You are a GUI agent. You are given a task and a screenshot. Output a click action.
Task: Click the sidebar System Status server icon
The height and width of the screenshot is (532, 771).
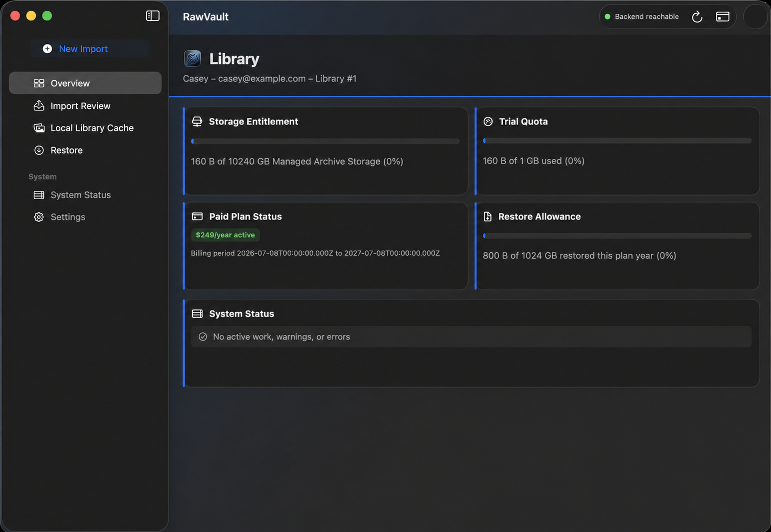pyautogui.click(x=39, y=195)
